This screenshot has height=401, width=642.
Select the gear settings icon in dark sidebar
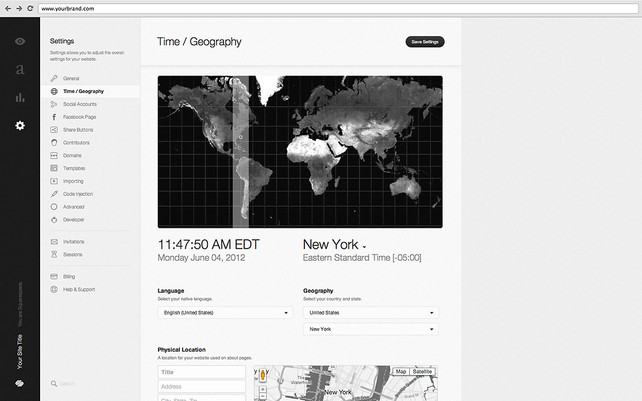click(x=20, y=125)
